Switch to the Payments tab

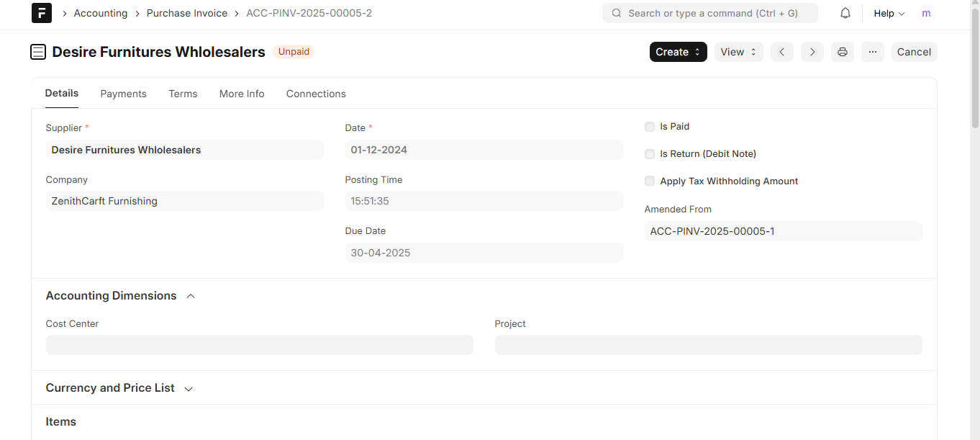(x=124, y=94)
